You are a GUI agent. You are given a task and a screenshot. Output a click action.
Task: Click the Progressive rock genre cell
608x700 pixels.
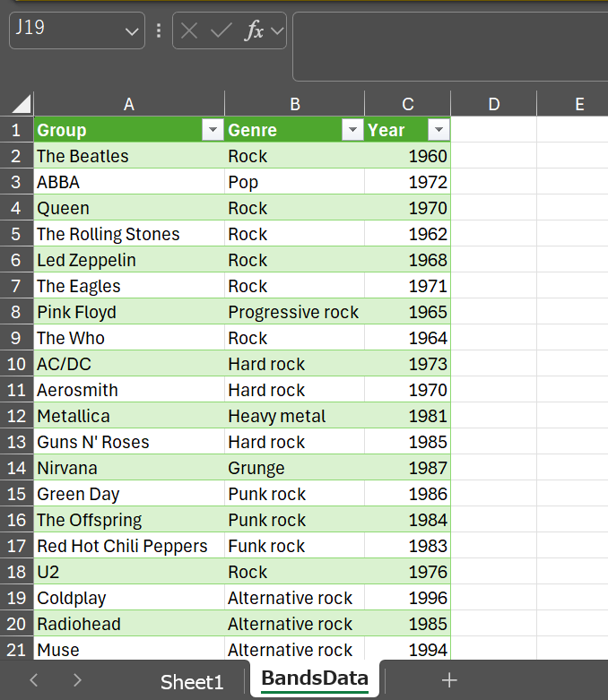[295, 312]
